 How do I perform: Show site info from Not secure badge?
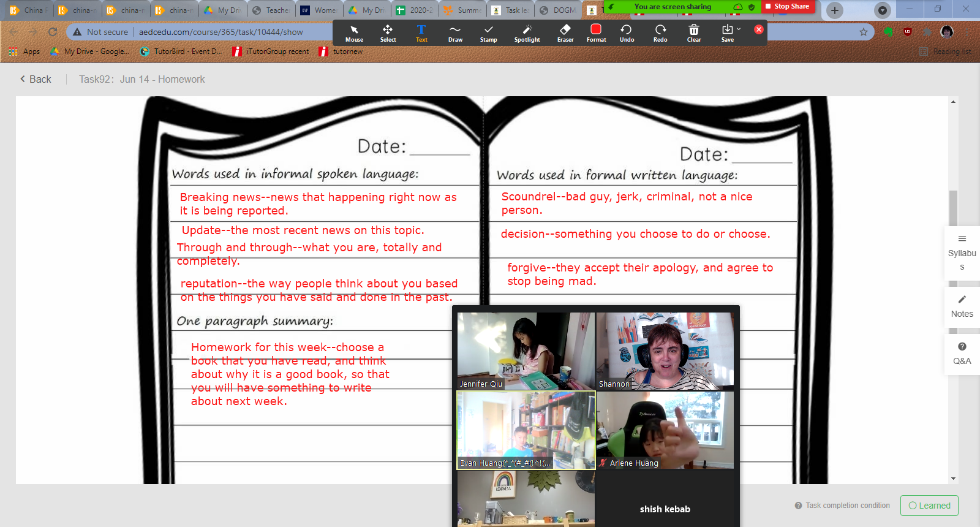100,32
